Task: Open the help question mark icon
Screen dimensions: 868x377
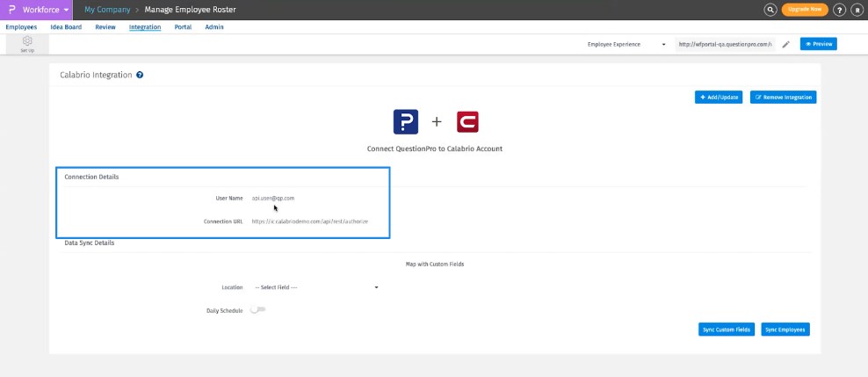Action: click(x=840, y=10)
